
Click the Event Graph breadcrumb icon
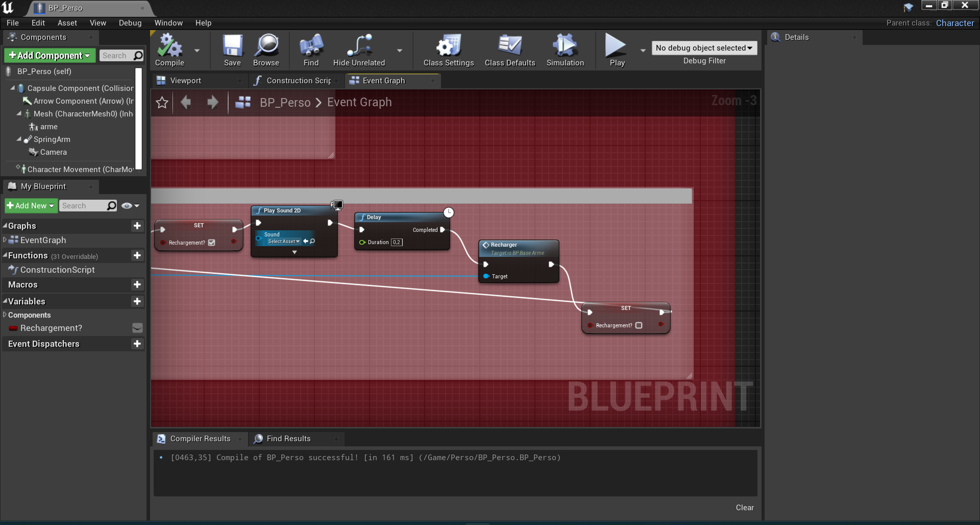click(242, 102)
